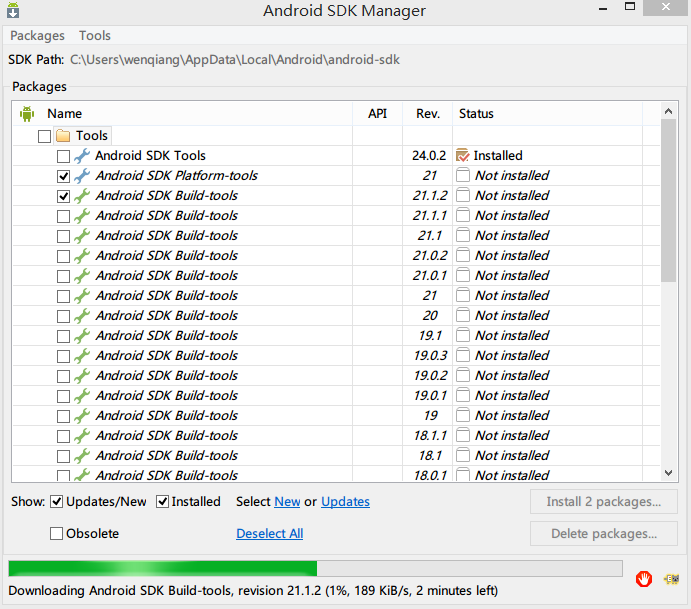Toggle the Updates/New show checkbox
Screen dimensions: 691x609
pos(56,501)
